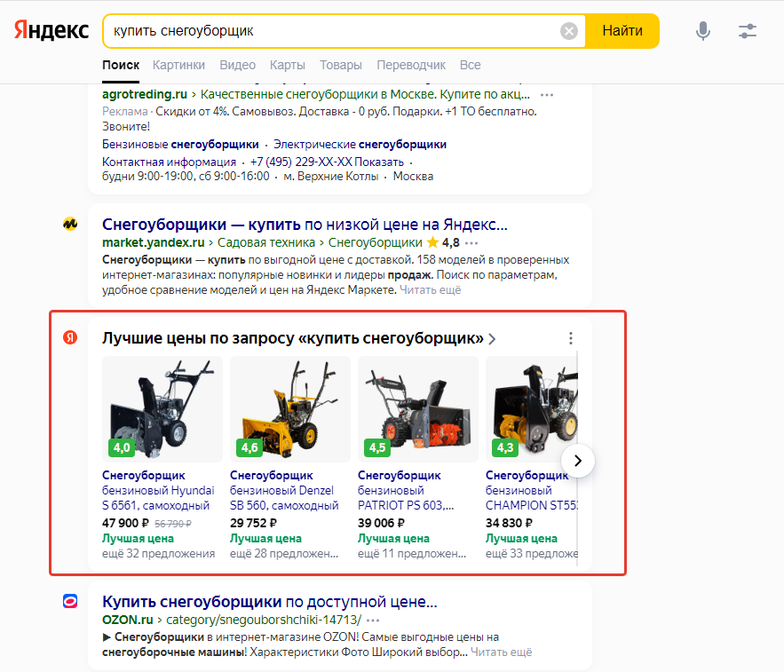Click the 4,3 rating badge on CHAMPION snowblower
The width and height of the screenshot is (784, 672).
pyautogui.click(x=505, y=447)
